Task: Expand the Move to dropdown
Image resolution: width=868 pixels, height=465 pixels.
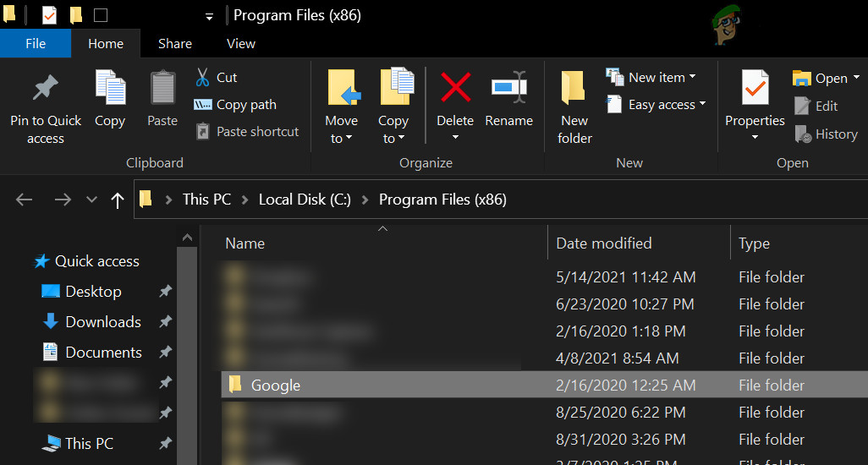Action: point(341,139)
